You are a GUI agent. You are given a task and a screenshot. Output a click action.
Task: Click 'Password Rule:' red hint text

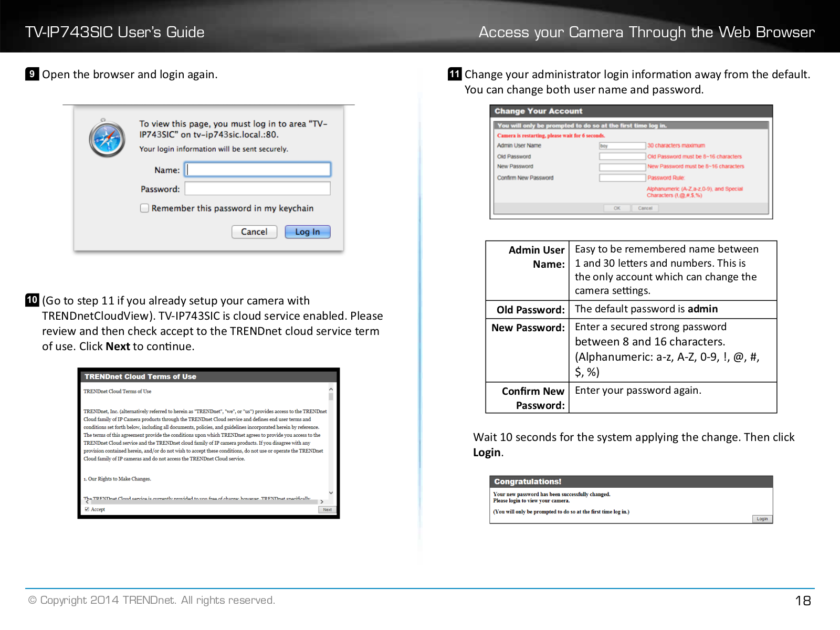pos(666,177)
